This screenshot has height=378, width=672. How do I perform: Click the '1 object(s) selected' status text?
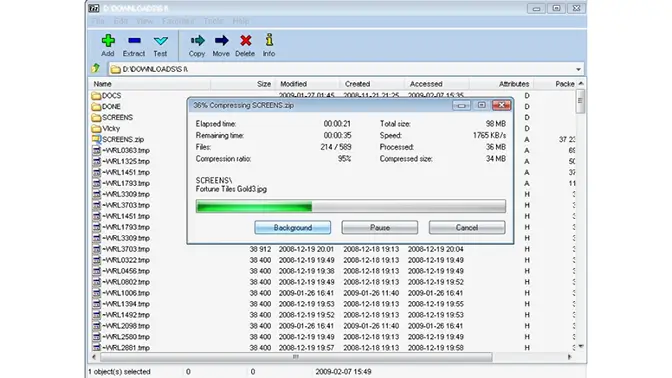120,372
